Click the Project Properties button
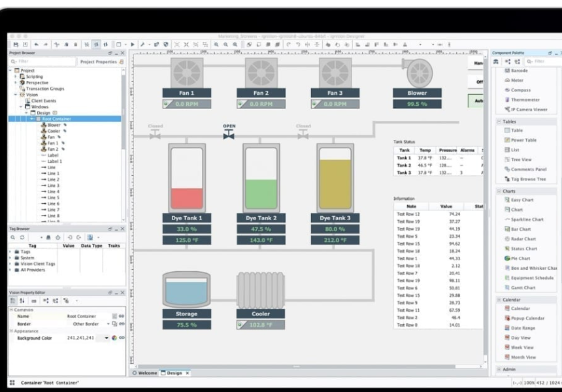 point(97,61)
